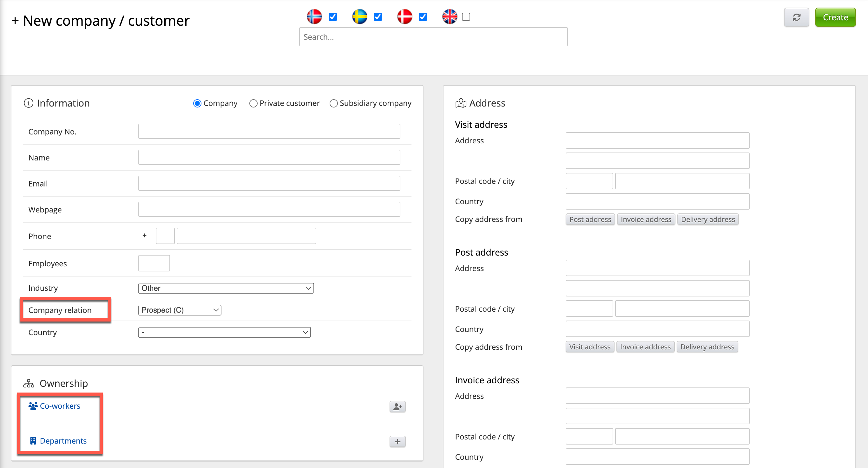
Task: Open the Departments link
Action: (63, 441)
